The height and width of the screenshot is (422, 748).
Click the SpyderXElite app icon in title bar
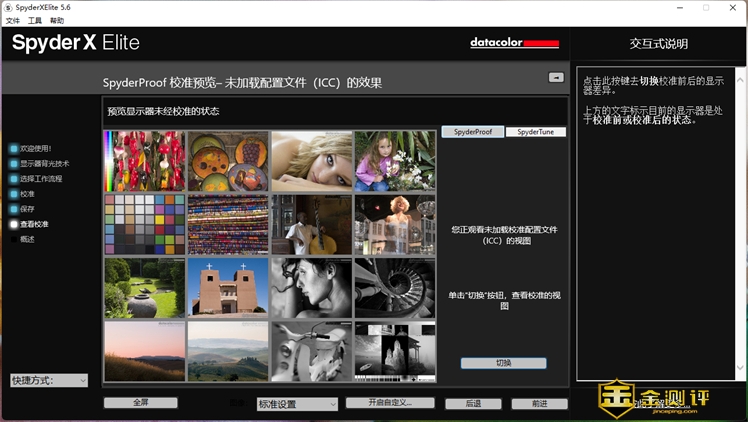tap(8, 7)
